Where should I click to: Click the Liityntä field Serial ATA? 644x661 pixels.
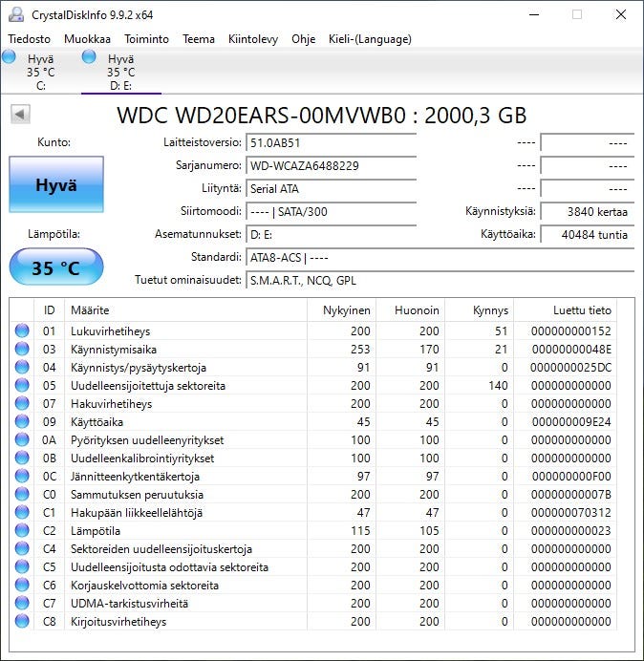(331, 188)
